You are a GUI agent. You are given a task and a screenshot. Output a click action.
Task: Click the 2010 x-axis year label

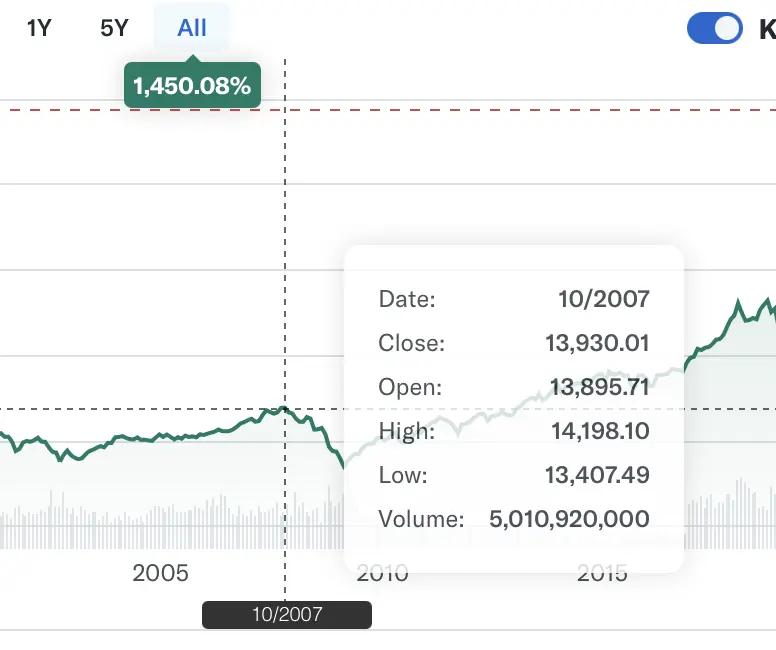(x=383, y=573)
